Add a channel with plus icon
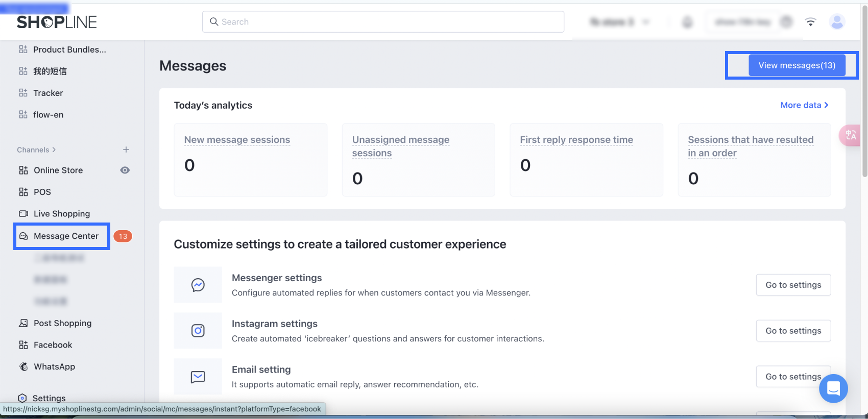 click(126, 150)
